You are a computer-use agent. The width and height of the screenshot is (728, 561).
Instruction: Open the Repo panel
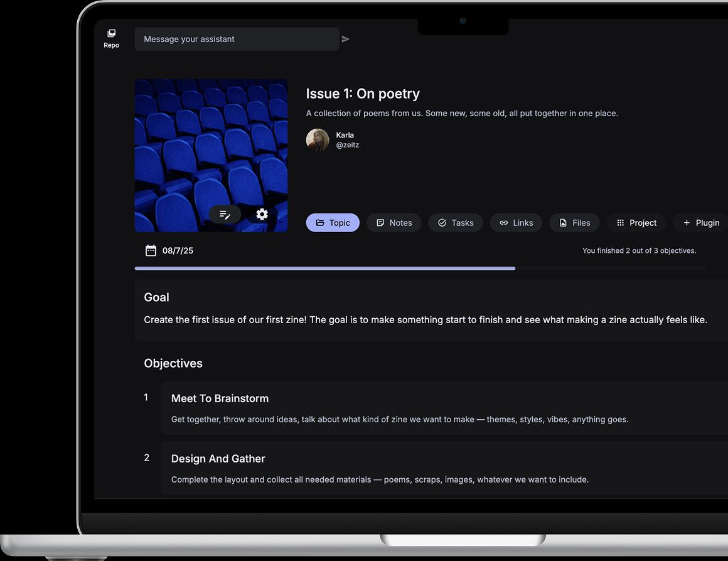111,38
